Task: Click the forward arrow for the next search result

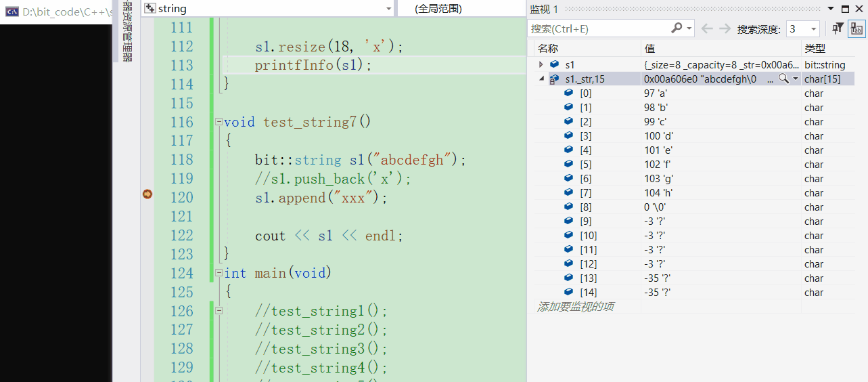Action: 725,28
